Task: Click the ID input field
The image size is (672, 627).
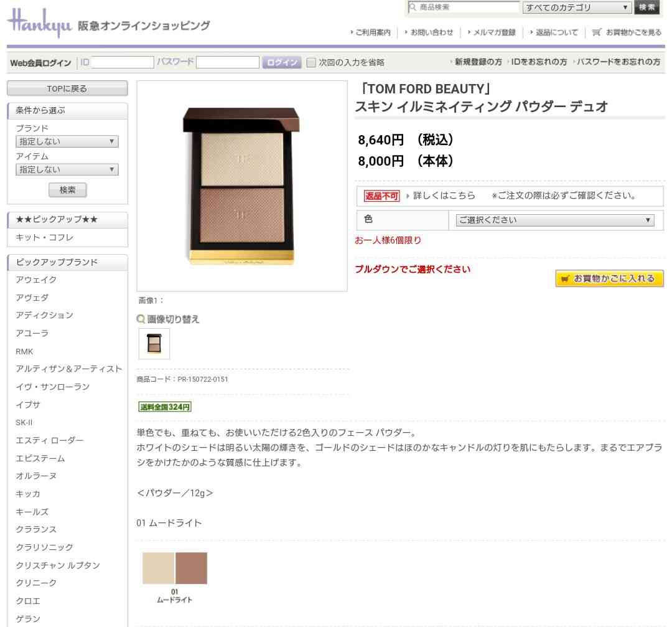Action: point(122,62)
